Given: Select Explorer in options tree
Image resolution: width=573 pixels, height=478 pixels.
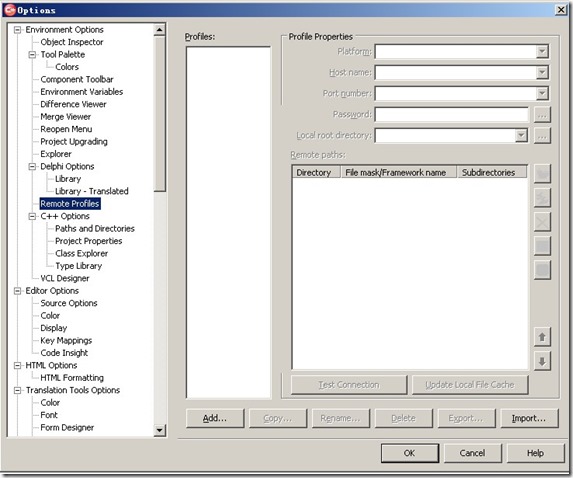Looking at the screenshot, I should 56,154.
